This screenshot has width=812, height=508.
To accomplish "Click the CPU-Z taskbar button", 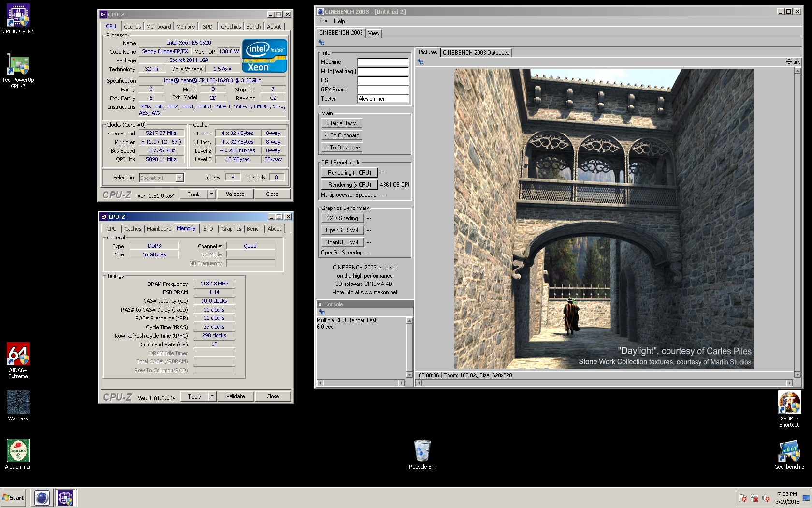I will (65, 497).
